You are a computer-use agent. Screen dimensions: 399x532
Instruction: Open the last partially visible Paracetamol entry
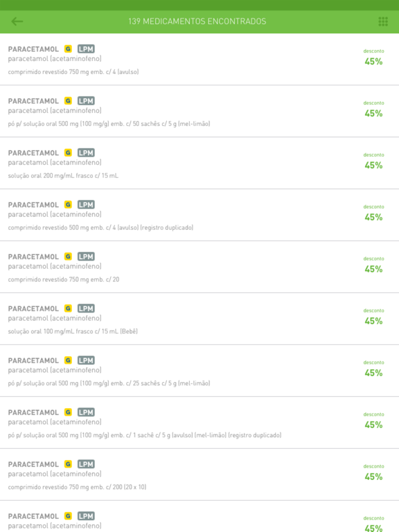tap(199, 516)
